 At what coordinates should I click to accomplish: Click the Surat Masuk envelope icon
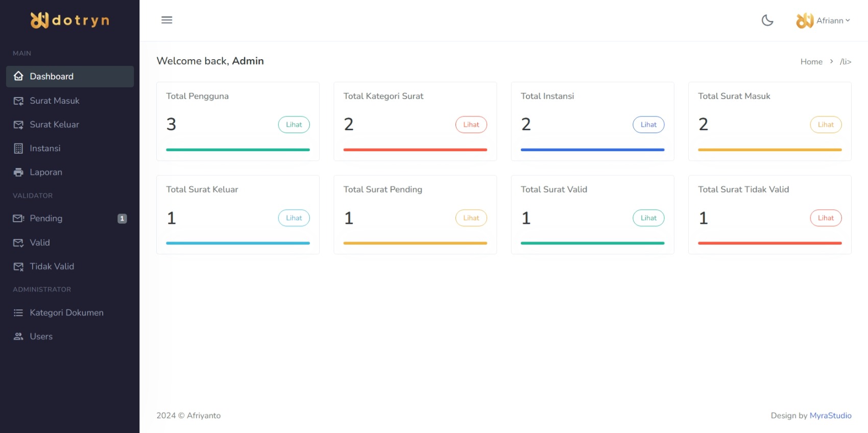(18, 101)
